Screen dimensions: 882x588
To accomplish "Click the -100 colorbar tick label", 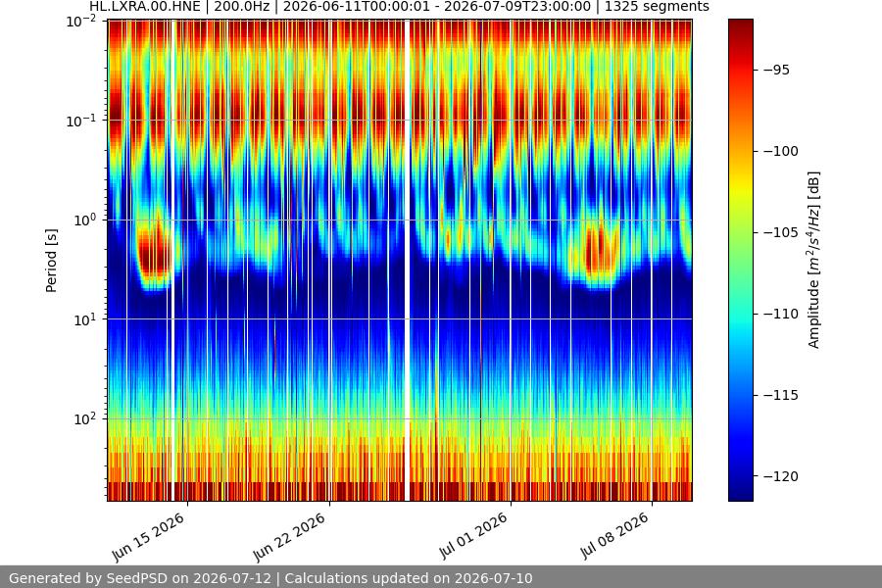I will click(781, 151).
